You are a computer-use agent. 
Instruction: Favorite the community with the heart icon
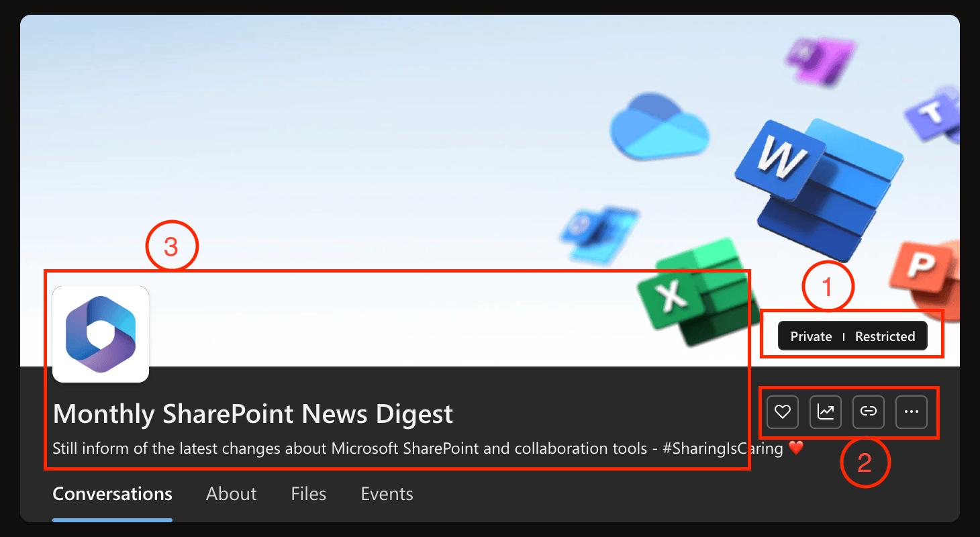click(x=782, y=412)
